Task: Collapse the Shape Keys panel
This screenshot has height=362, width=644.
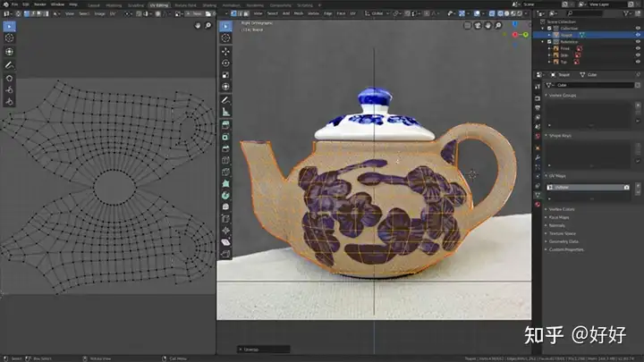Action: coord(560,136)
